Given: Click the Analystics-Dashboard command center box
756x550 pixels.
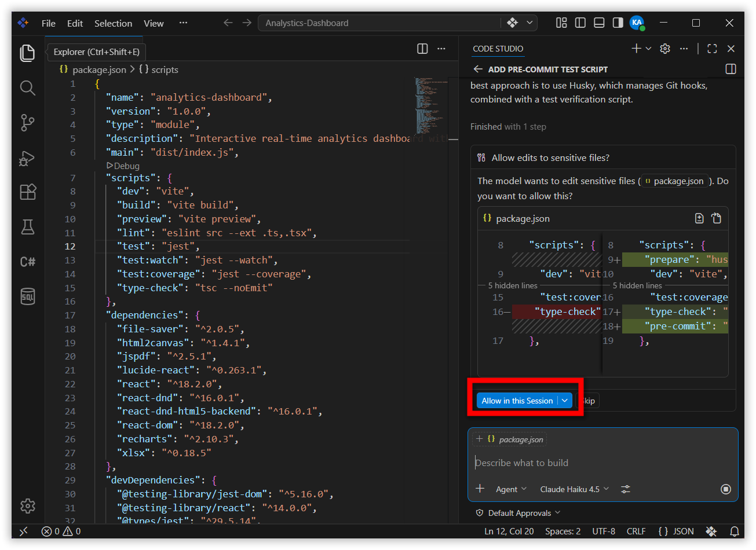Looking at the screenshot, I should [379, 23].
